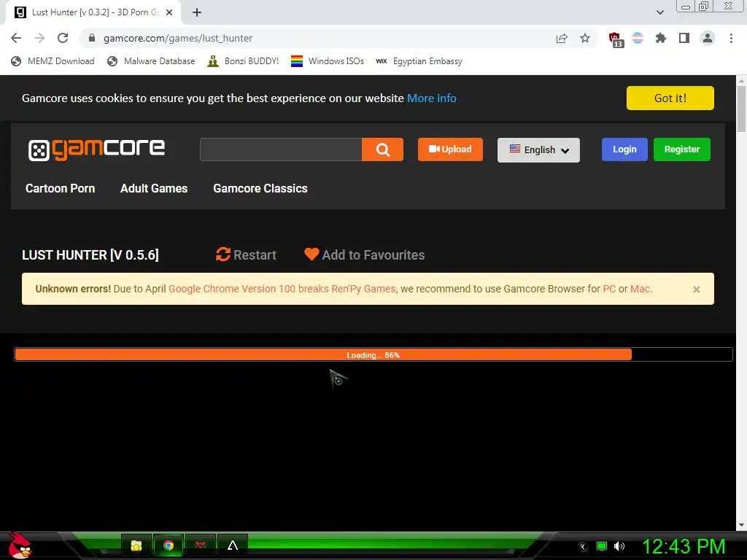
Task: Open the Gamcore Classics menu
Action: (x=260, y=189)
